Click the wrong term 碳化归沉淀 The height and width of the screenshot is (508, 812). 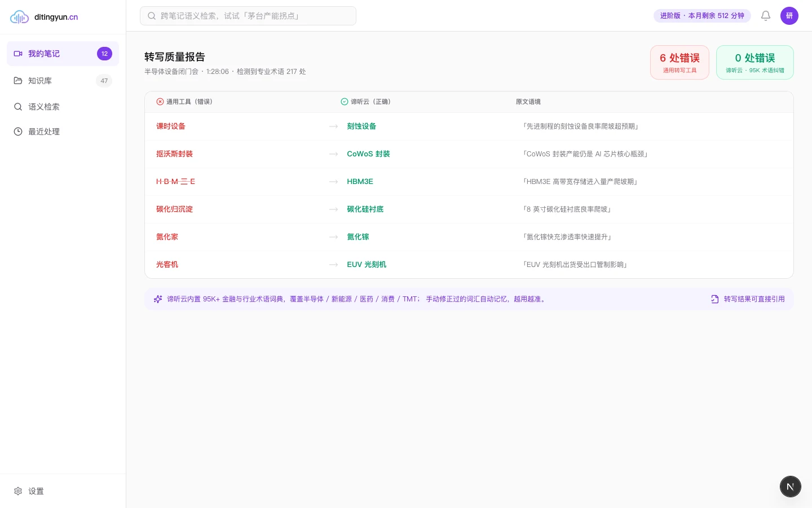coord(174,209)
